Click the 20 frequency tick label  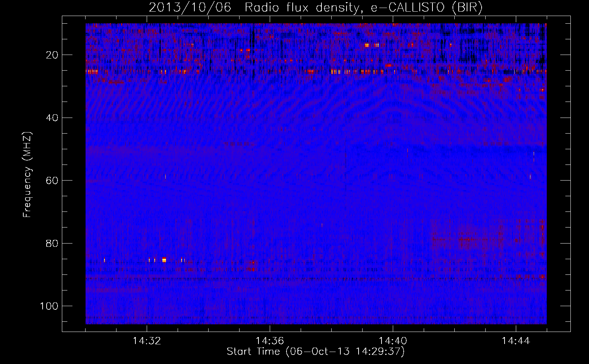pyautogui.click(x=52, y=55)
